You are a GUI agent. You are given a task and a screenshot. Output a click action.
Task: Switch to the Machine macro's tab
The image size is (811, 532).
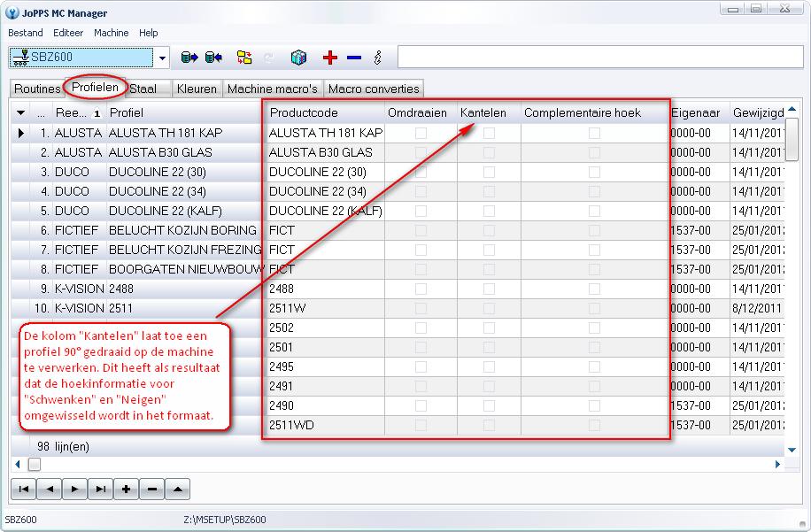pos(273,89)
